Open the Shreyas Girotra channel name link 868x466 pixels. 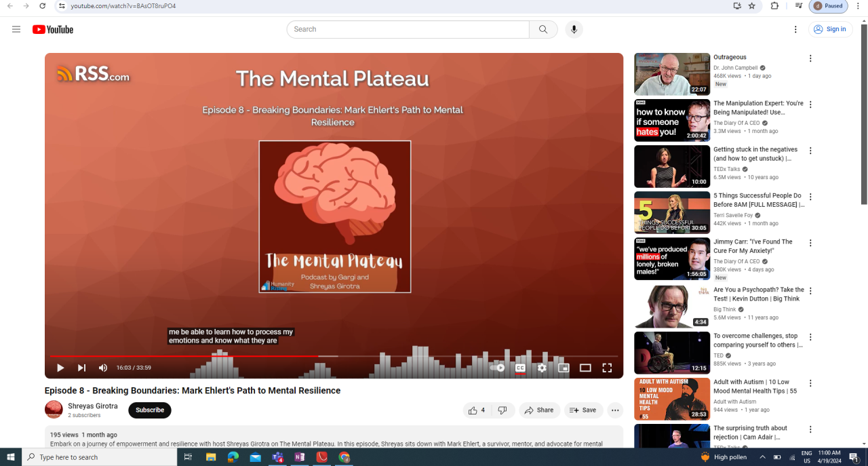click(93, 406)
